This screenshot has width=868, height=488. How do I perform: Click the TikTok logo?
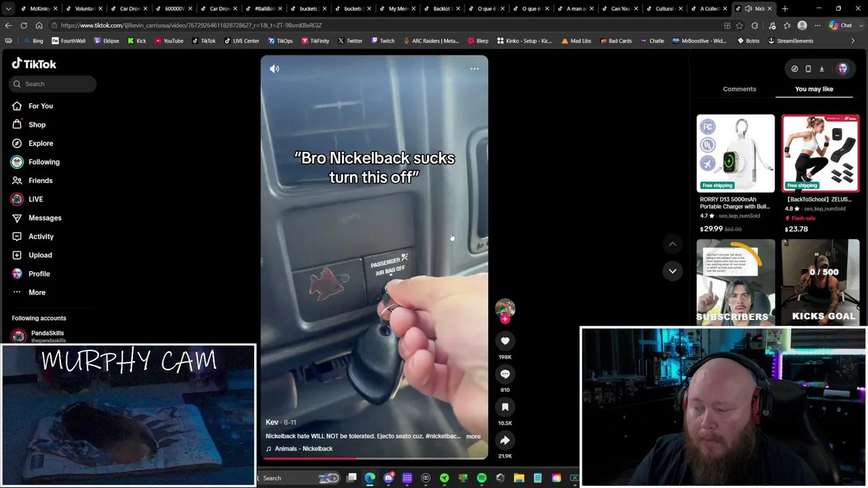pyautogui.click(x=34, y=64)
